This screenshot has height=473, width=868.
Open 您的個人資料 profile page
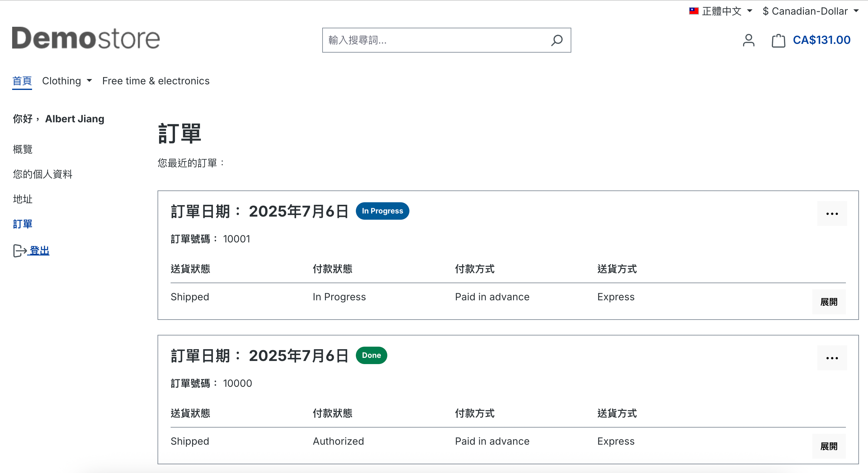(43, 174)
